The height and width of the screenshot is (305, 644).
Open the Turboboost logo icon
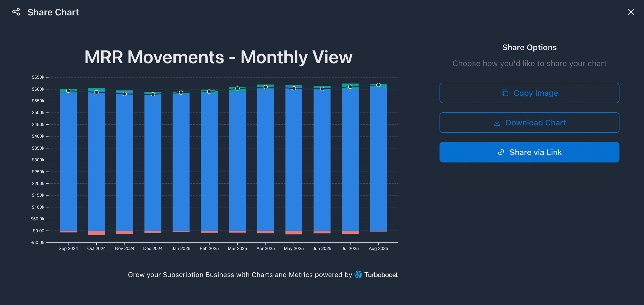358,274
